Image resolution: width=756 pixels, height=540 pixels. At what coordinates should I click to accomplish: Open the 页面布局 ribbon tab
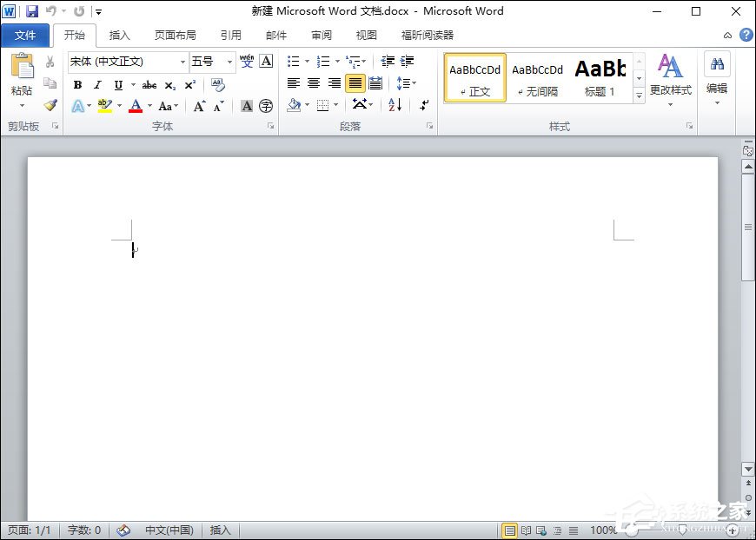click(x=175, y=36)
